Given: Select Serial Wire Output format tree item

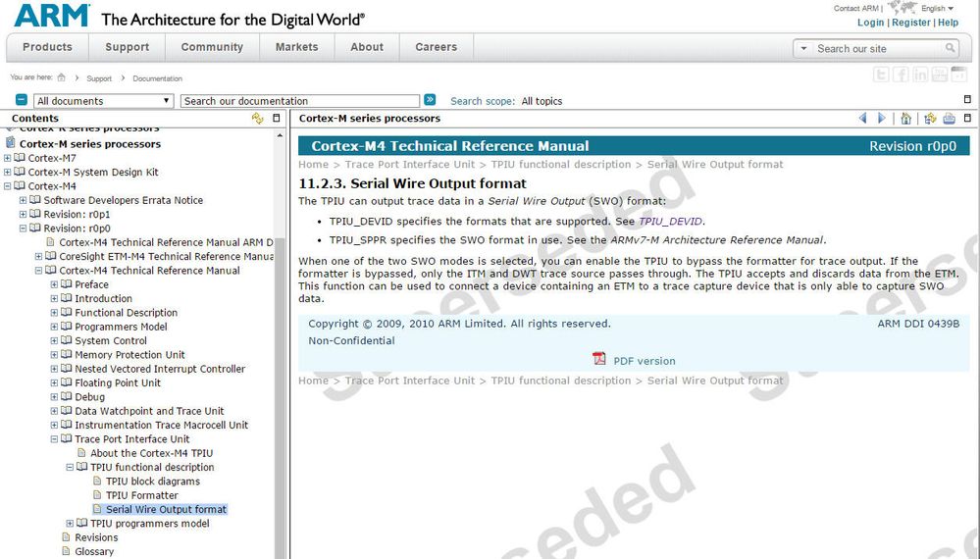Looking at the screenshot, I should (x=166, y=510).
